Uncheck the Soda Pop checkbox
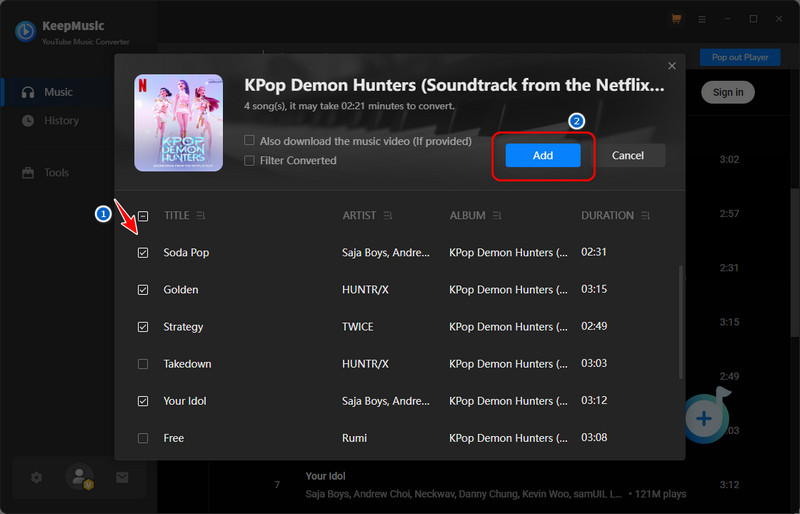 coord(143,253)
